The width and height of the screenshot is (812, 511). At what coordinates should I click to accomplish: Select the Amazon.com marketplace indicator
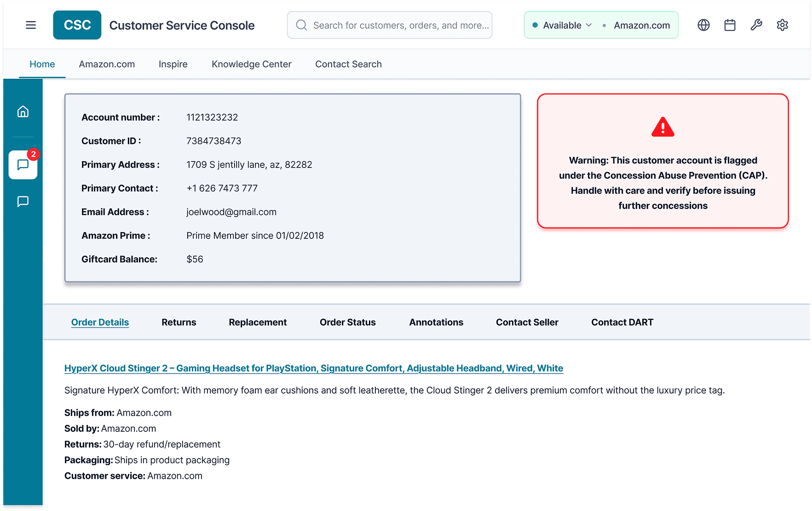tap(642, 25)
